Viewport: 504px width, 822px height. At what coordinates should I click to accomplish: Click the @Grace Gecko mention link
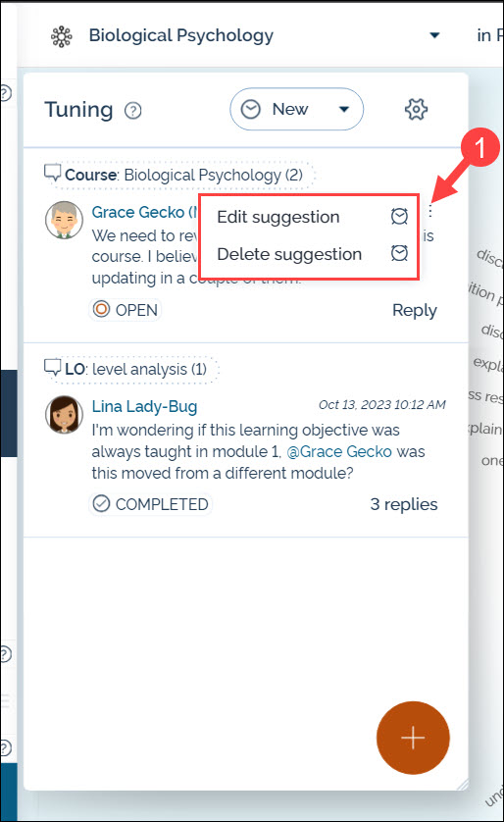click(339, 451)
